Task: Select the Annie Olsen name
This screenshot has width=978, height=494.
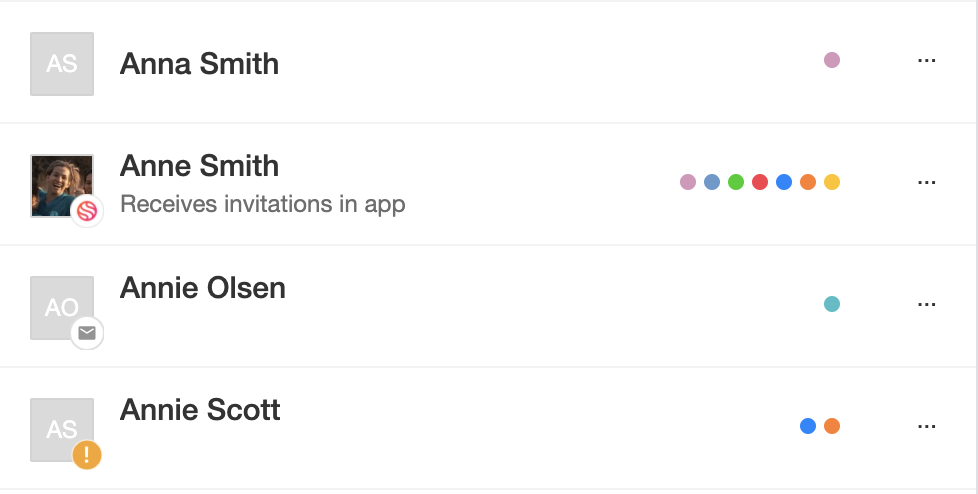Action: click(203, 288)
